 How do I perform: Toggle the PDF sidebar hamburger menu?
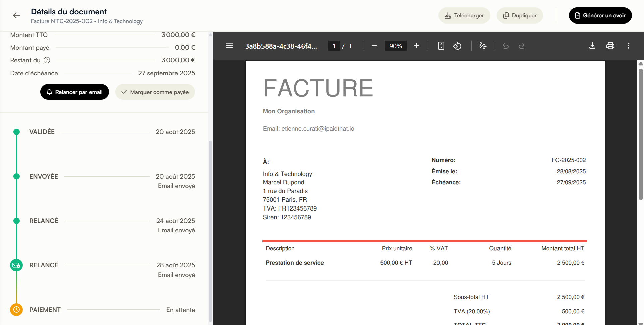pos(229,46)
